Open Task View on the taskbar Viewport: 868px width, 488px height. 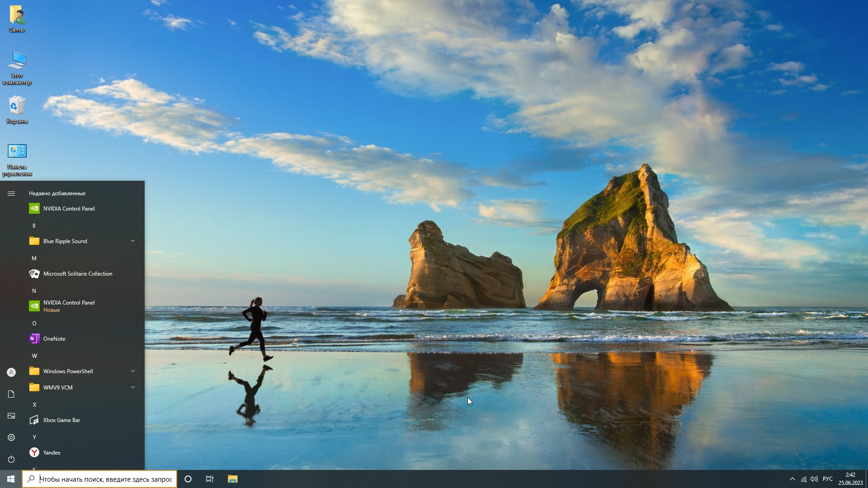click(210, 479)
